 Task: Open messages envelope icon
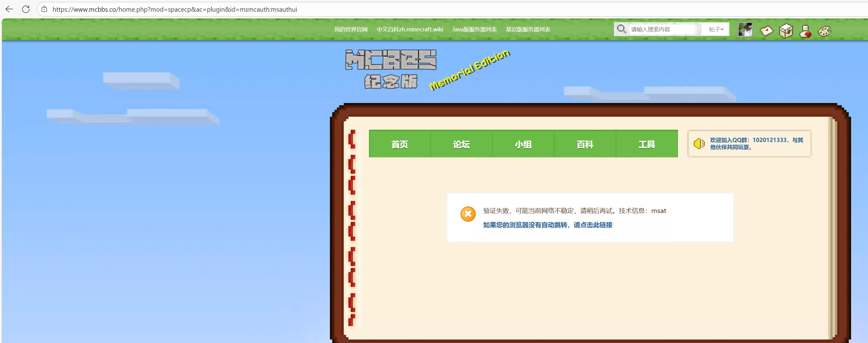766,31
